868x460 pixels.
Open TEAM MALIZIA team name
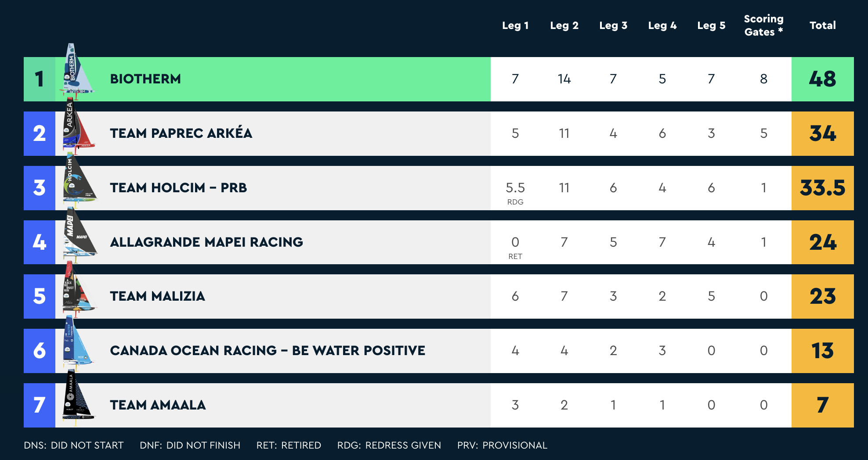(157, 296)
